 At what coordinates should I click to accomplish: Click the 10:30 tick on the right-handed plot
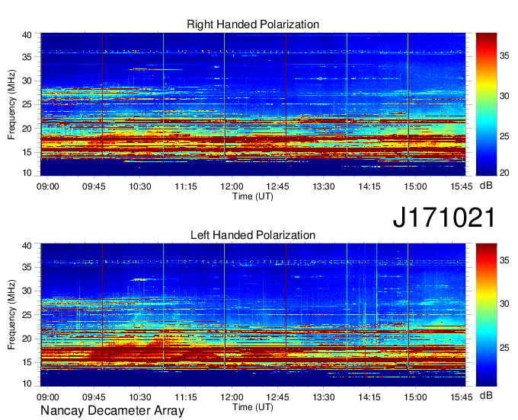(139, 186)
